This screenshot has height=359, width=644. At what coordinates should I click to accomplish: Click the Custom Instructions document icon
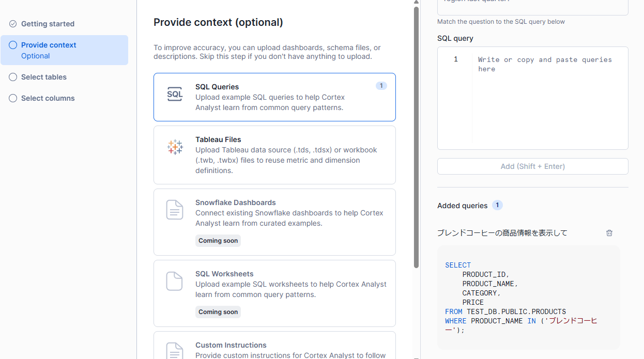tap(175, 351)
